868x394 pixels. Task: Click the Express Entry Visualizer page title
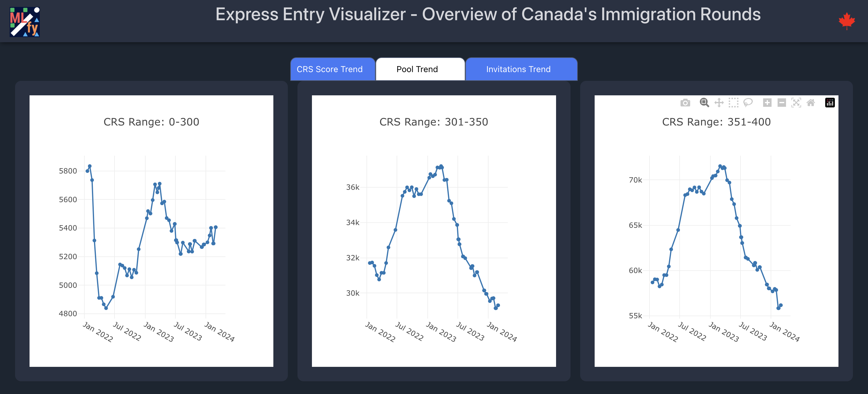488,14
